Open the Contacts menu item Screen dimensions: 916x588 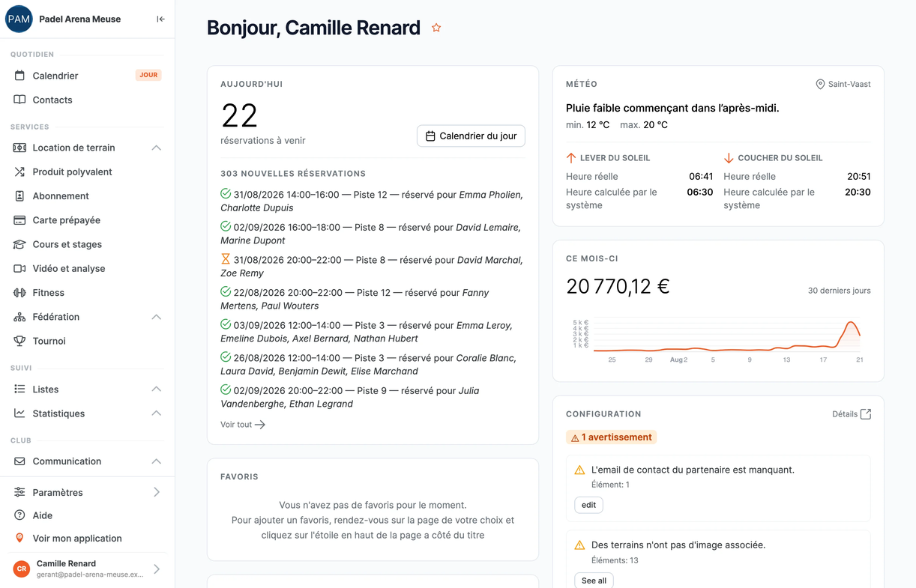pos(87,100)
